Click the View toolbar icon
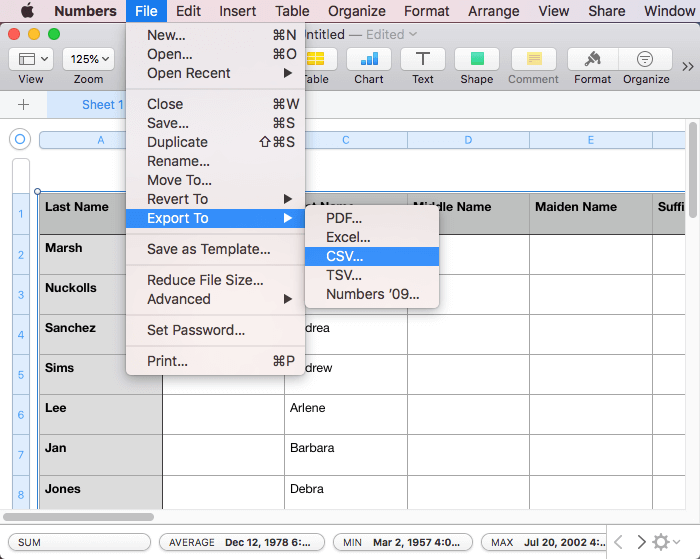This screenshot has width=700, height=559. (31, 59)
